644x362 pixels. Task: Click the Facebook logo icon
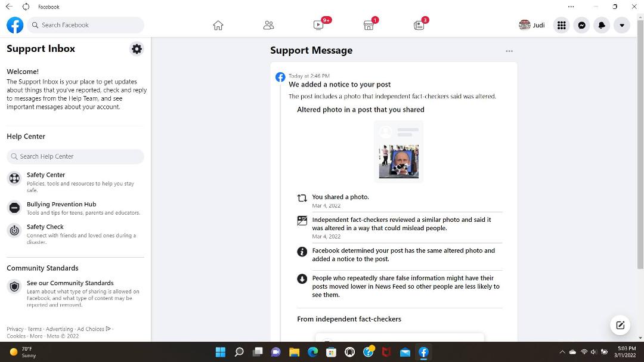pos(15,25)
